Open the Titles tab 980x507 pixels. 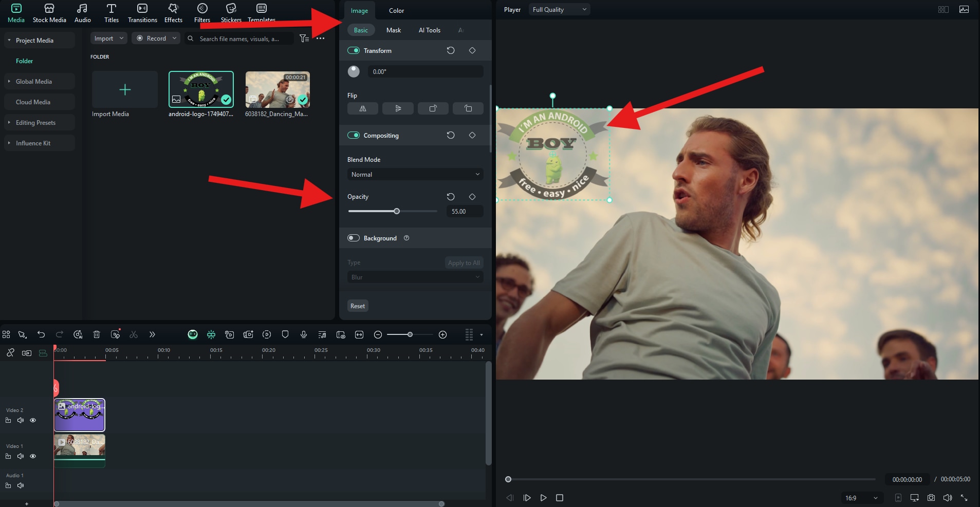coord(111,13)
